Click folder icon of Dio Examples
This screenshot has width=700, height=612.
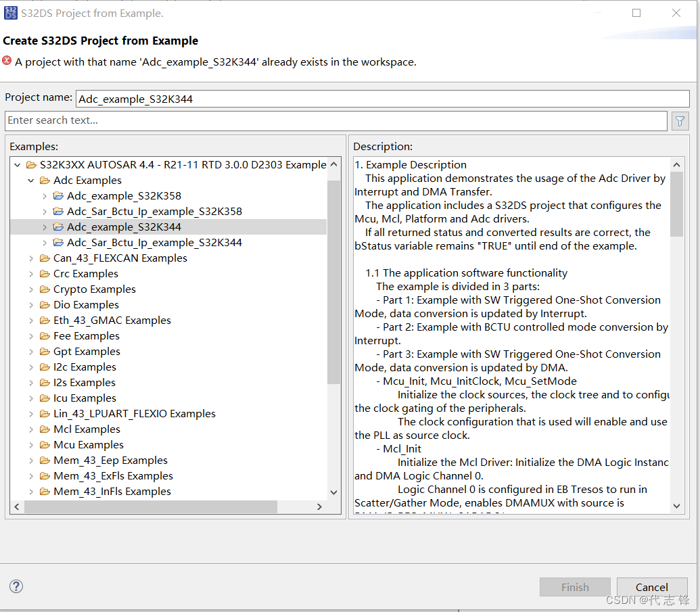(x=45, y=304)
